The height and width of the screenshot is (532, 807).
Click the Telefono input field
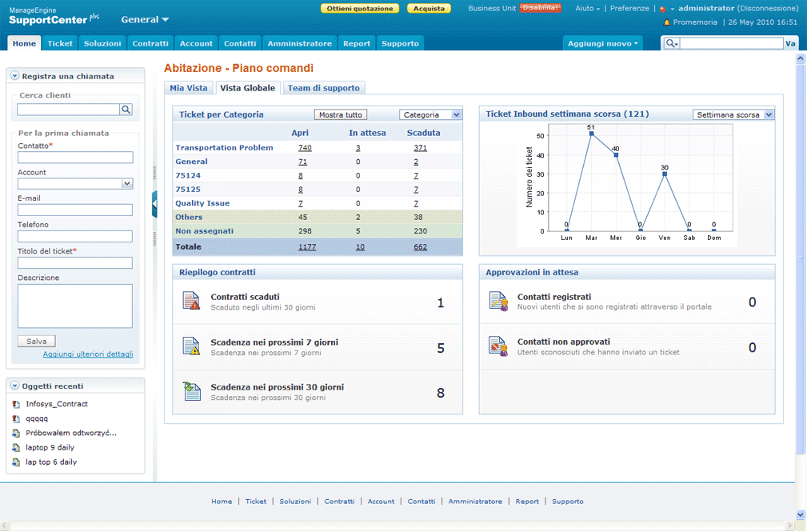click(x=75, y=236)
